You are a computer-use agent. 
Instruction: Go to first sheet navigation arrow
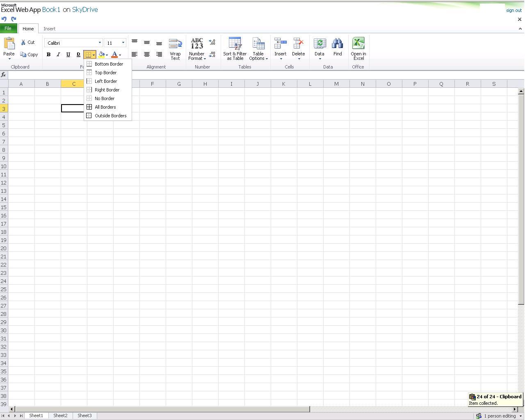3,416
